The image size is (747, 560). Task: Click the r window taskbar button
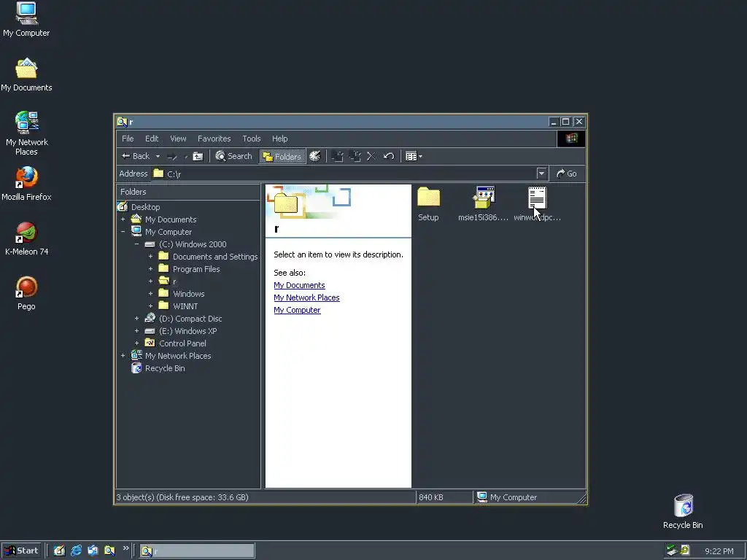[x=197, y=551]
